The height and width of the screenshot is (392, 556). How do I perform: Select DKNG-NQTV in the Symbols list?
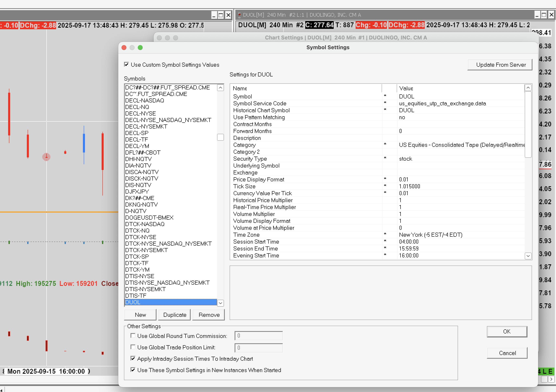[141, 205]
